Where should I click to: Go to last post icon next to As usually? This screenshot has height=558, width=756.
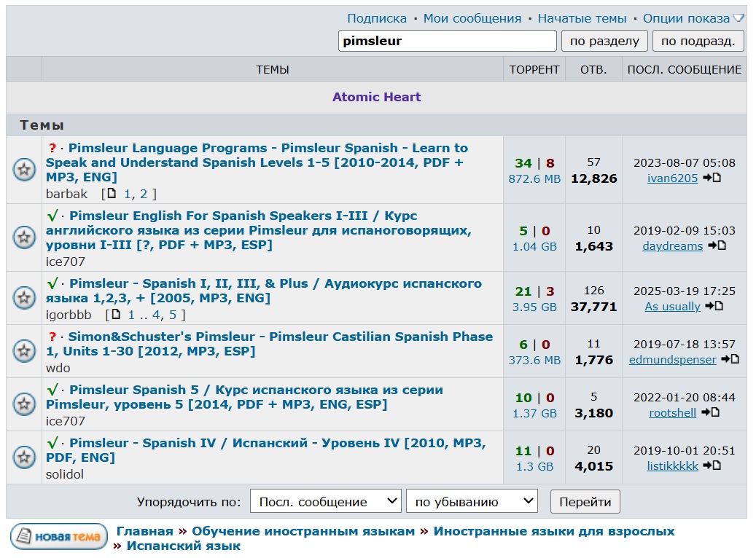click(x=714, y=306)
